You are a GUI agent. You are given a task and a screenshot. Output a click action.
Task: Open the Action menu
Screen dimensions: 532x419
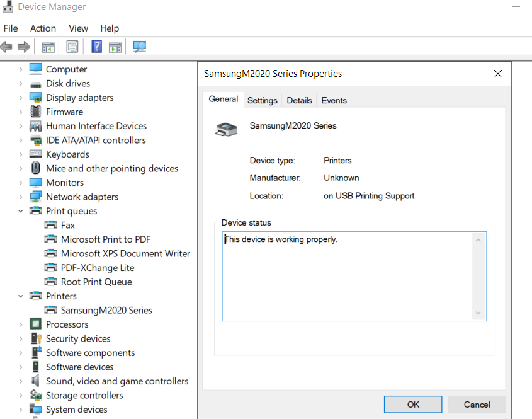[43, 28]
